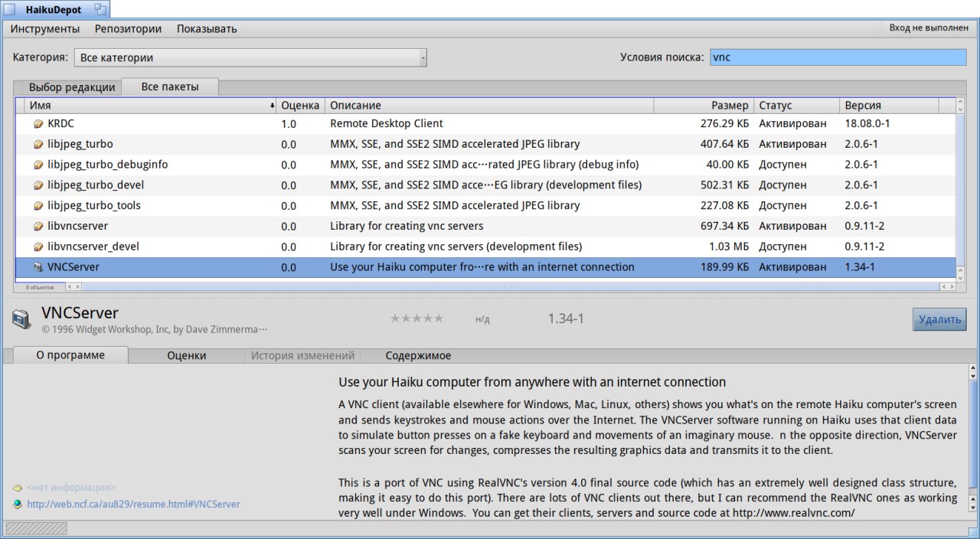980x539 pixels.
Task: Sort by the Имя column header
Action: click(x=151, y=106)
